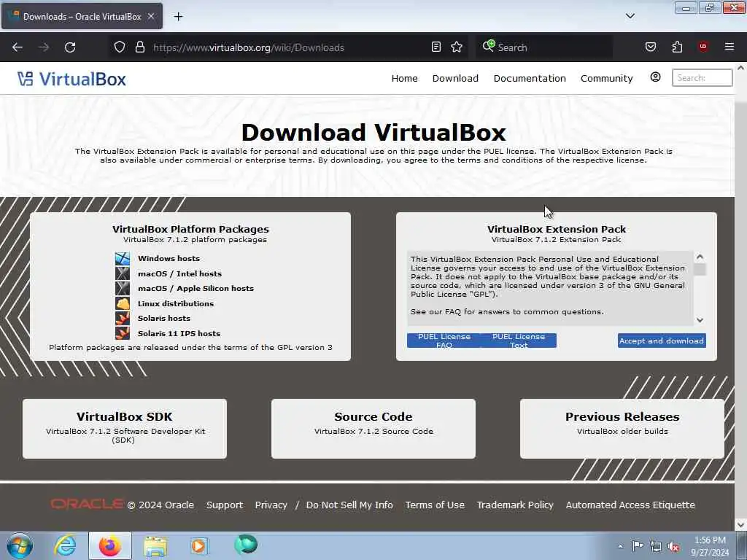Click the site security padlock icon
Image resolution: width=747 pixels, height=560 pixels.
[139, 47]
